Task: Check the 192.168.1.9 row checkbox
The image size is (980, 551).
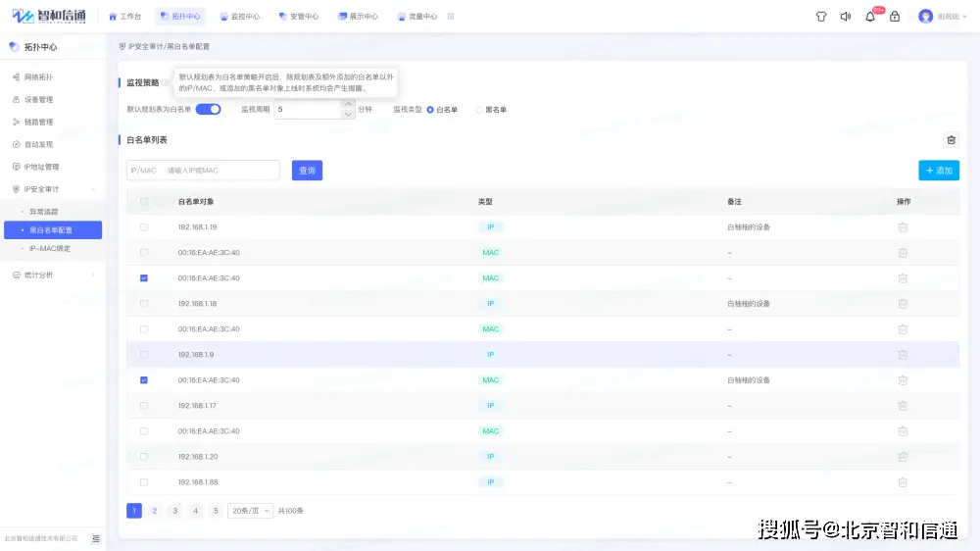Action: tap(144, 355)
